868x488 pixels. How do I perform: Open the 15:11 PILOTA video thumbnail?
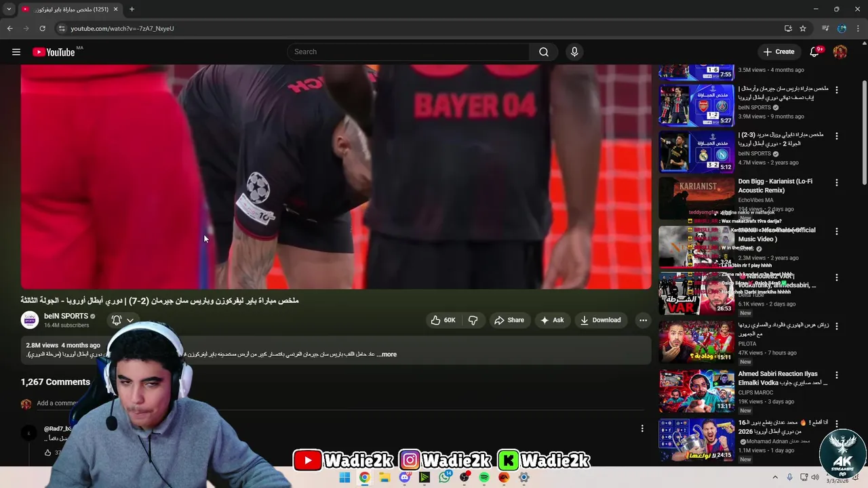click(x=696, y=342)
